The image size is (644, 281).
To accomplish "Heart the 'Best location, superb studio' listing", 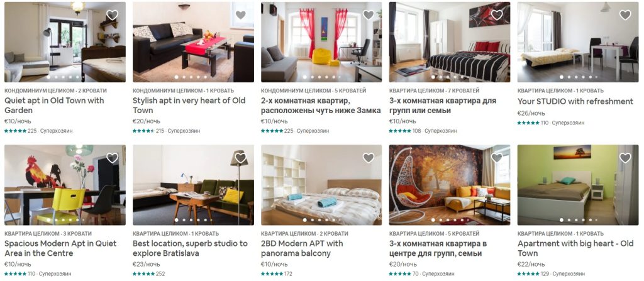I will [241, 158].
